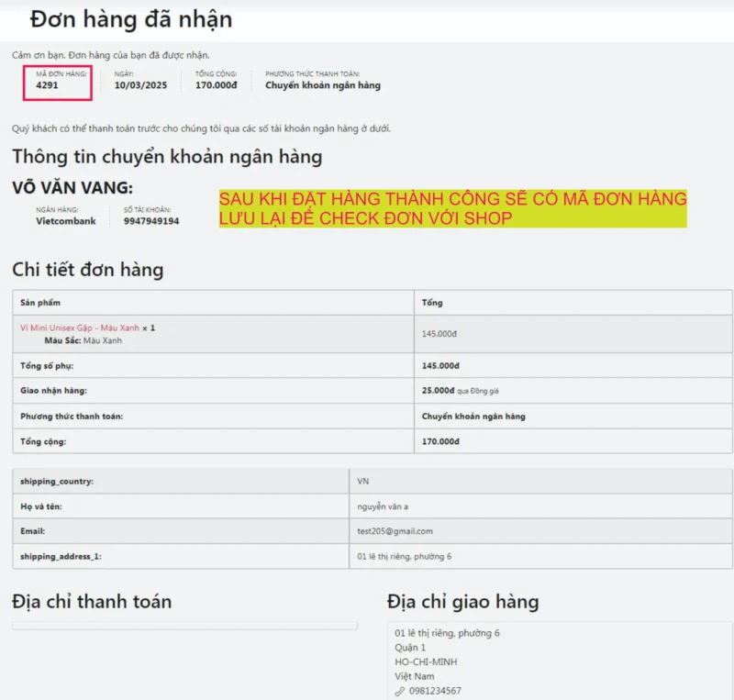This screenshot has height=700, width=734.
Task: Select the subtotal value 145.000đ in Tổng số phụ row
Action: click(x=440, y=366)
